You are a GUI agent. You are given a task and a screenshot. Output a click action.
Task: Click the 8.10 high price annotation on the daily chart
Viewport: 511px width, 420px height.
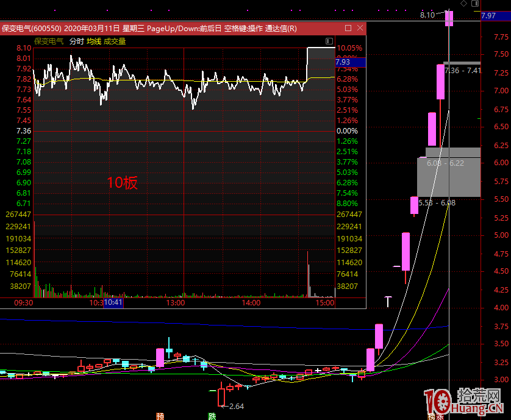click(427, 15)
